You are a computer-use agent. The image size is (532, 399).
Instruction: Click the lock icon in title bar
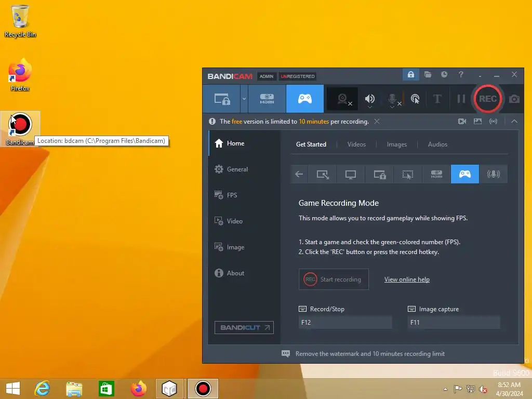410,75
